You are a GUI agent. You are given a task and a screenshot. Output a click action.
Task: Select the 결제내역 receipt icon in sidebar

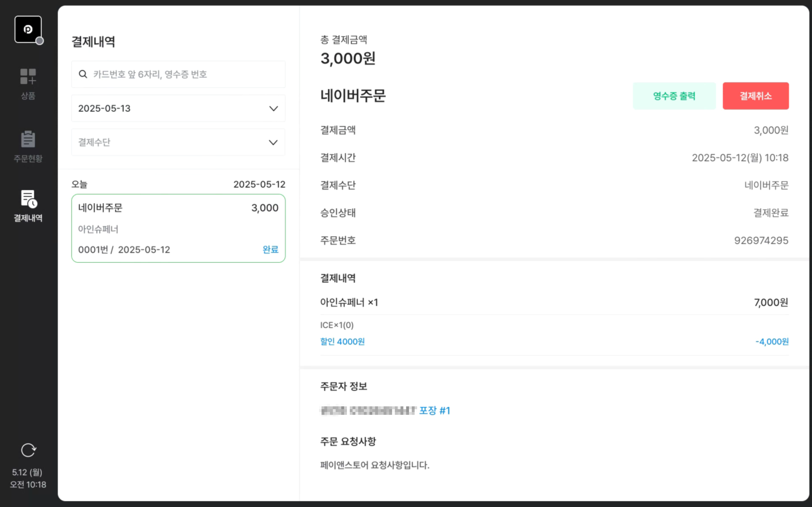[x=29, y=199]
